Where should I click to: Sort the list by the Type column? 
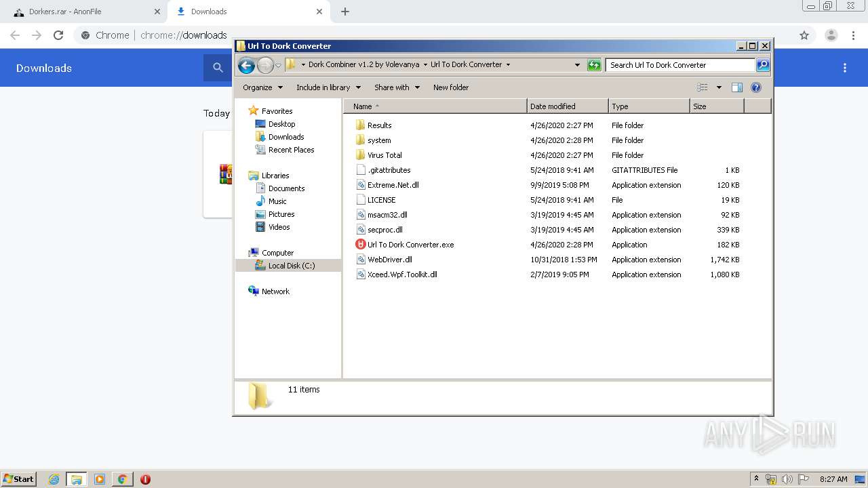click(x=649, y=106)
